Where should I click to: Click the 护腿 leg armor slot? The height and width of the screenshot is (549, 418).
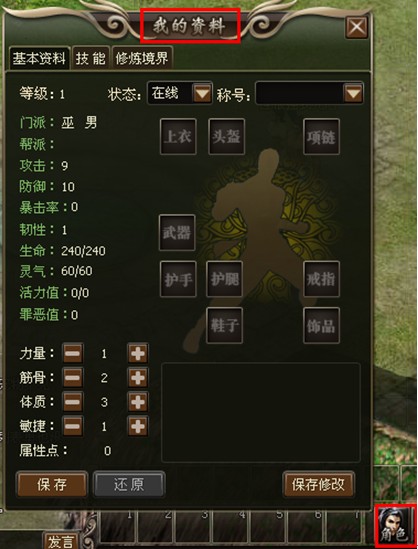[225, 279]
